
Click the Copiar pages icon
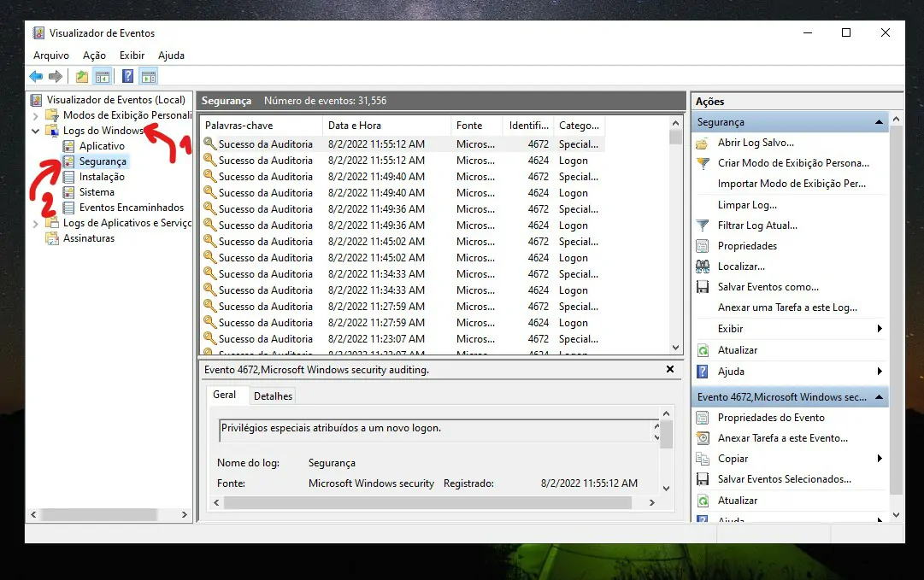coord(703,459)
